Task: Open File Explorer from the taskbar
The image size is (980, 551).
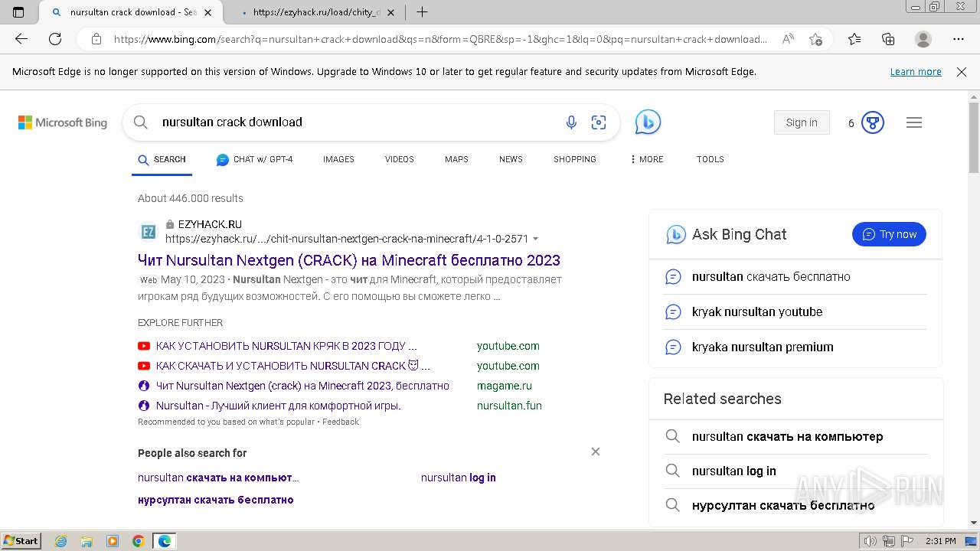Action: (87, 541)
